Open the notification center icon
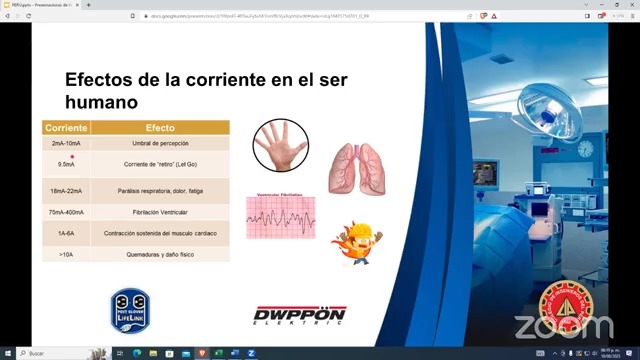The width and height of the screenshot is (640, 360). [x=629, y=353]
